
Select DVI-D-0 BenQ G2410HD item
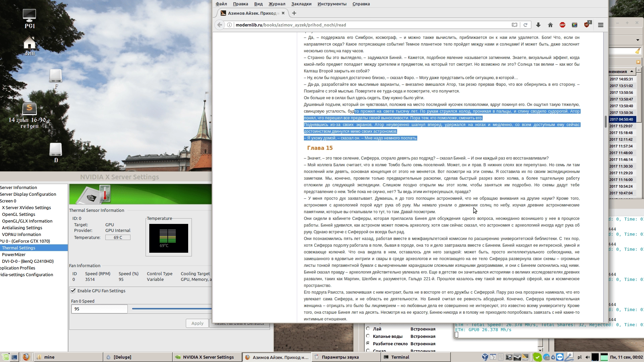[x=28, y=261]
